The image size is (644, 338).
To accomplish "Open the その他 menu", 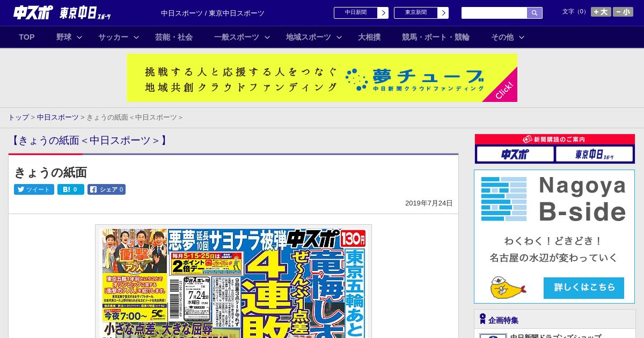I will click(x=502, y=37).
